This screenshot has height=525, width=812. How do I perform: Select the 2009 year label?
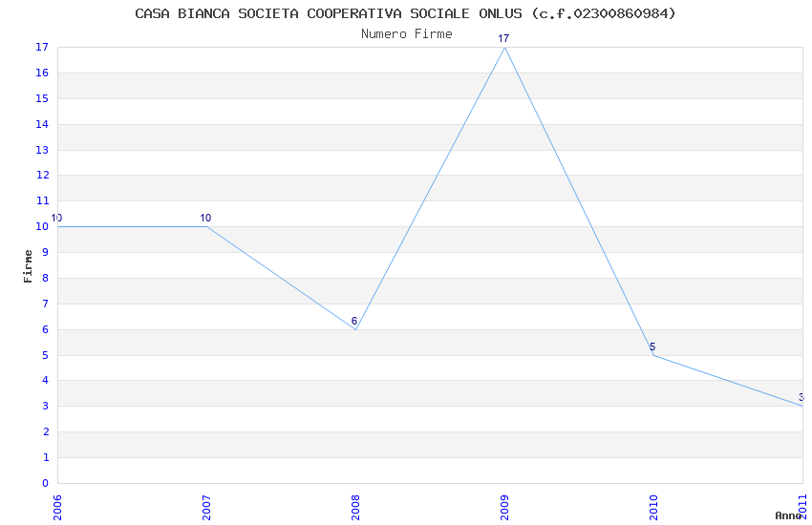click(x=505, y=508)
